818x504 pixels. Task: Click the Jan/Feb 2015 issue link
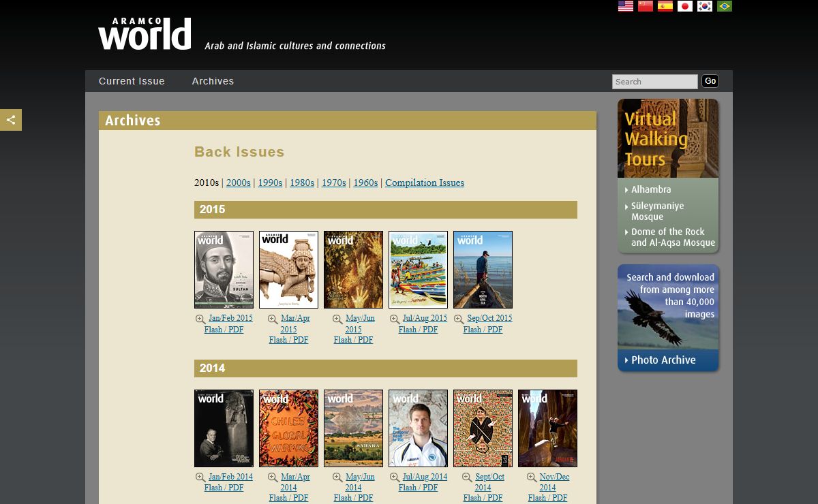[230, 318]
